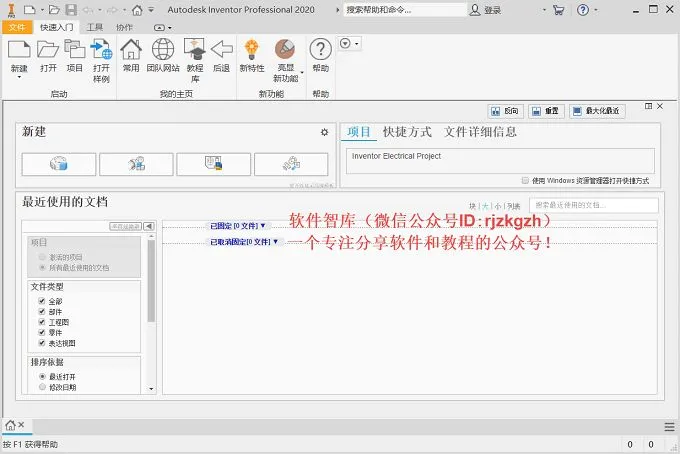Create a new assembly from template button
The image size is (680, 454).
click(x=136, y=164)
